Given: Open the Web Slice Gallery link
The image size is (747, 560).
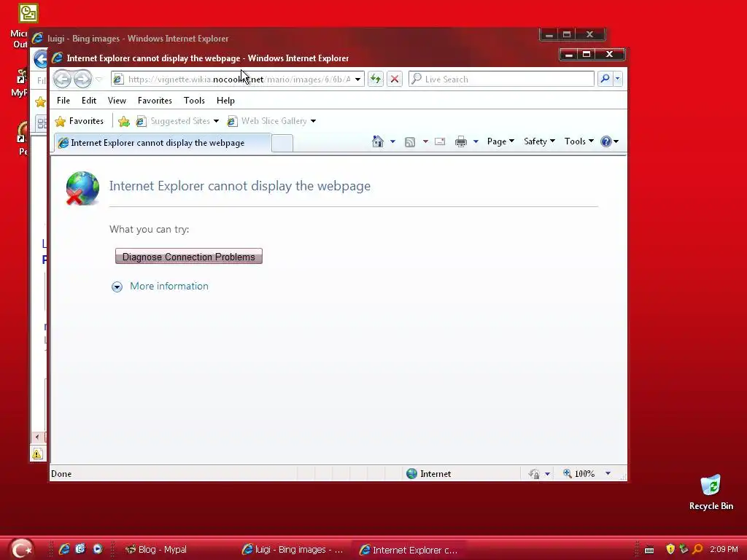Looking at the screenshot, I should click(267, 121).
